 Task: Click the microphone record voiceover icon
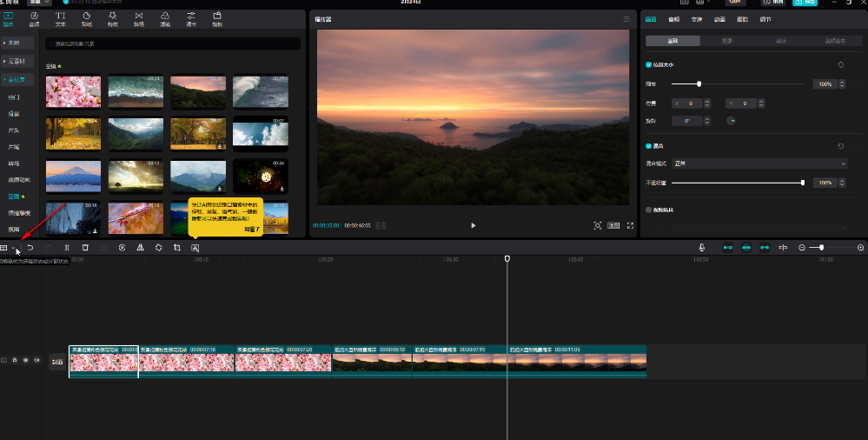click(701, 248)
